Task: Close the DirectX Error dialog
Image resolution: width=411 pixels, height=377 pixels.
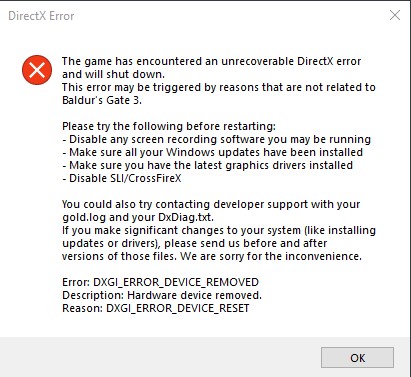Action: point(395,15)
